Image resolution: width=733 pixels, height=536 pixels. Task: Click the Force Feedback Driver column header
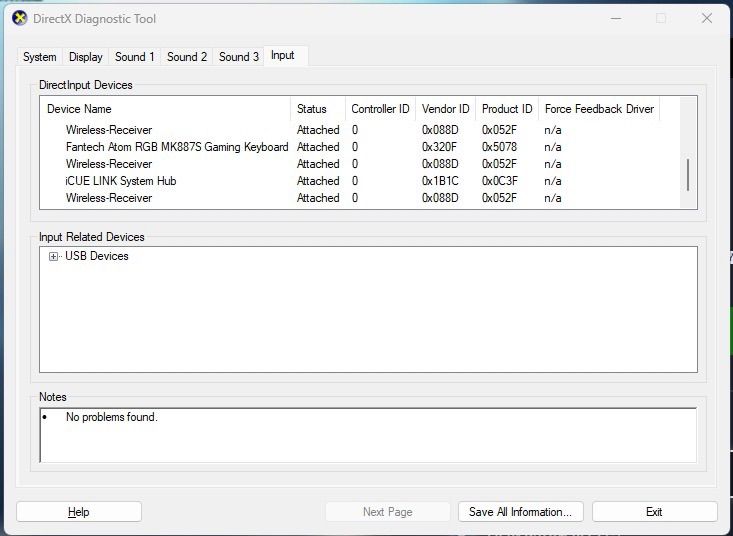[598, 109]
